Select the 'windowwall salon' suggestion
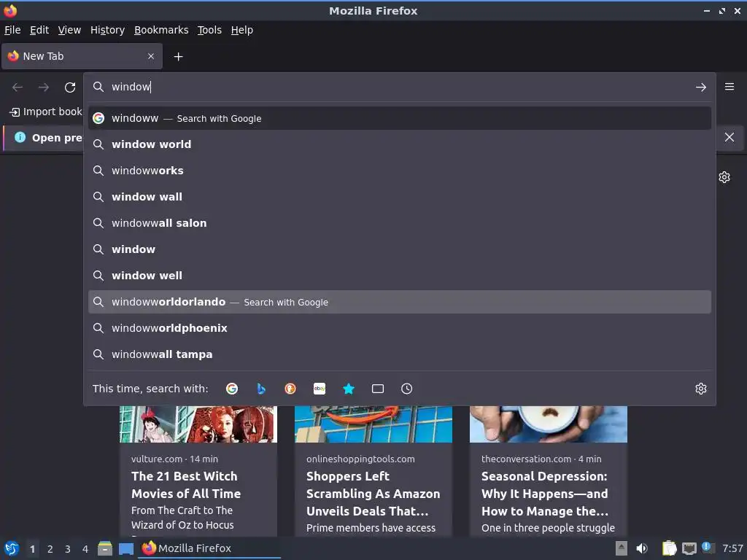Screen dimensions: 747x560 coord(400,223)
